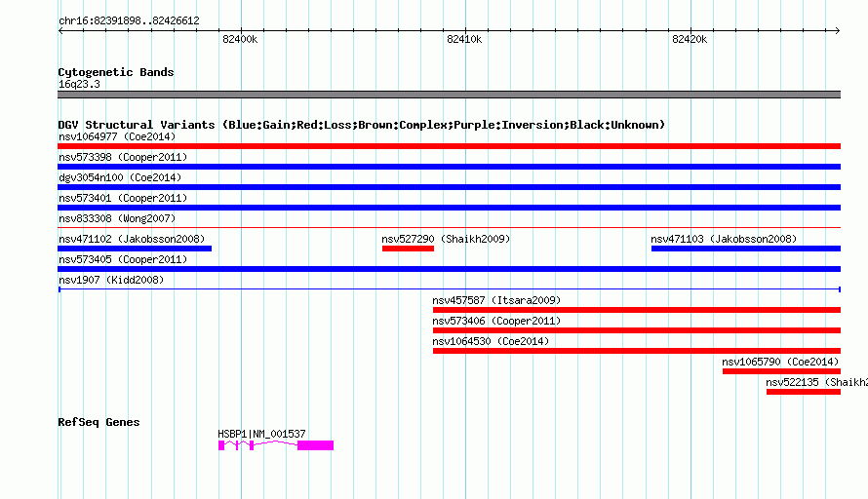Viewport: 868px width, 499px height.
Task: Open the nsv1064530 (Coe2014) label
Action: [x=491, y=341]
